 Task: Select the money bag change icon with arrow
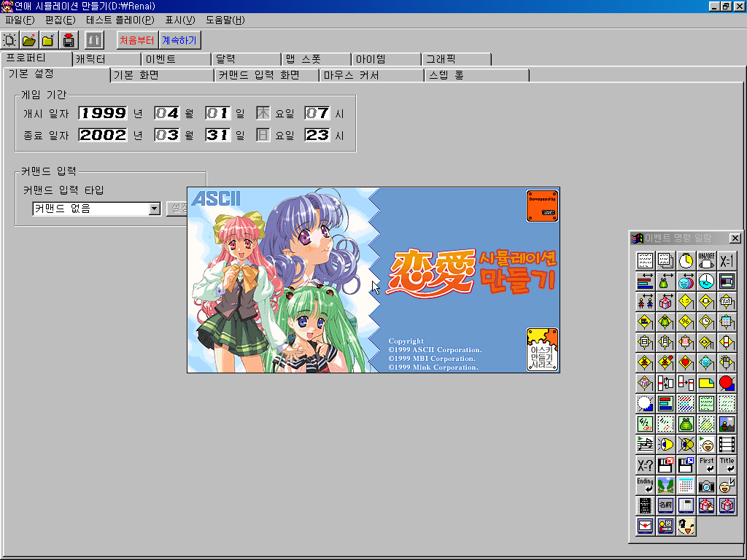point(665,281)
